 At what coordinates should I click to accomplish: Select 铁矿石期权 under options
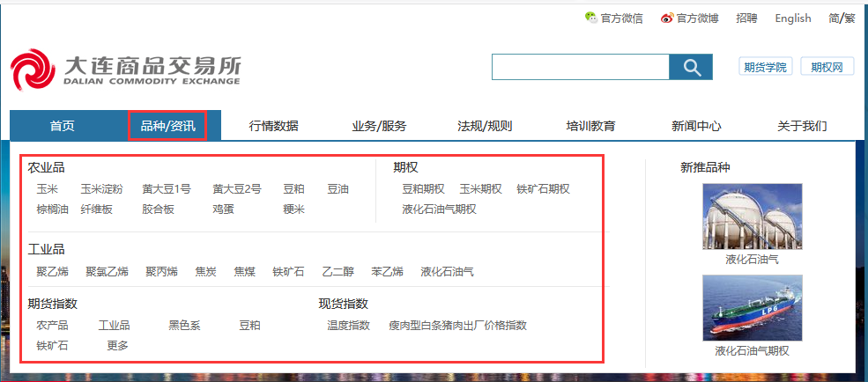tap(543, 188)
